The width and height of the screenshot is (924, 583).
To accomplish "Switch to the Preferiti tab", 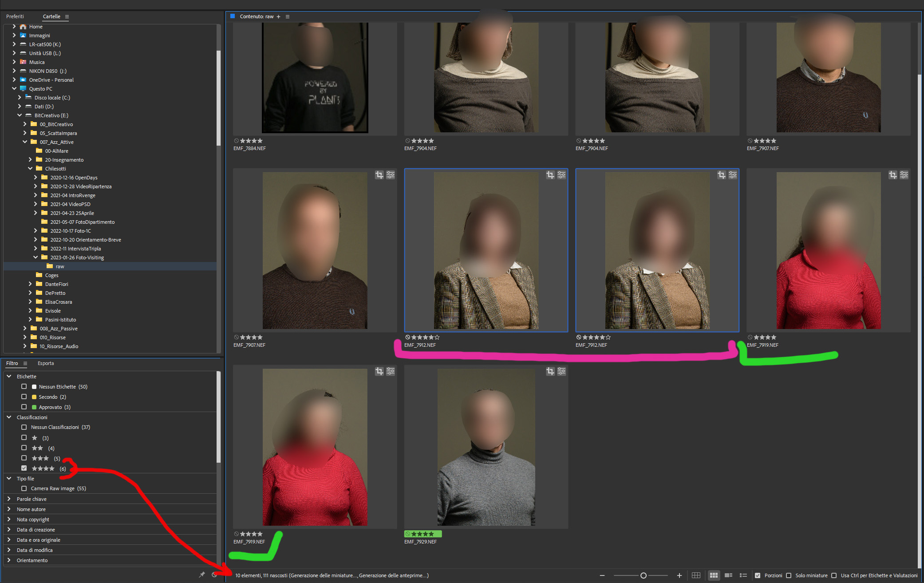I will click(x=15, y=16).
